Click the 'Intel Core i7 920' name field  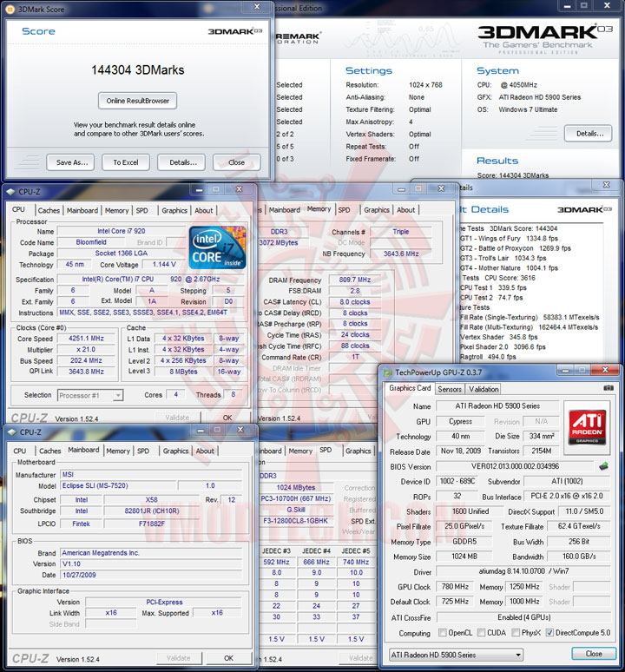click(122, 231)
